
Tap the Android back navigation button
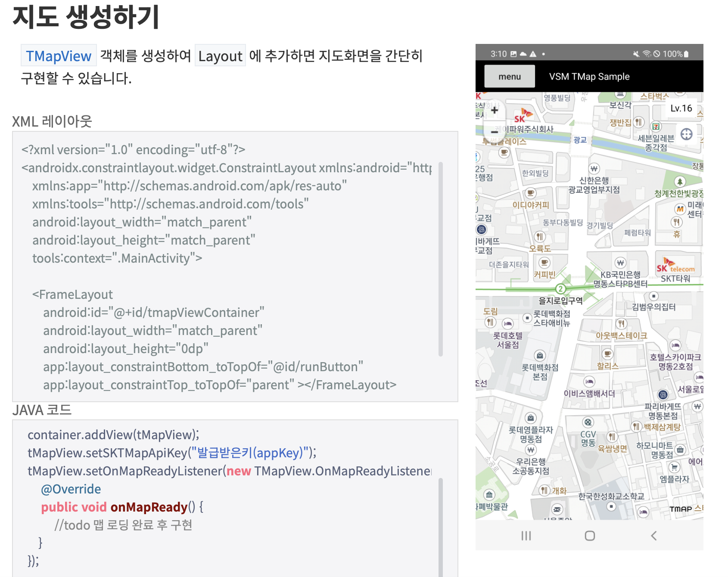(x=654, y=536)
